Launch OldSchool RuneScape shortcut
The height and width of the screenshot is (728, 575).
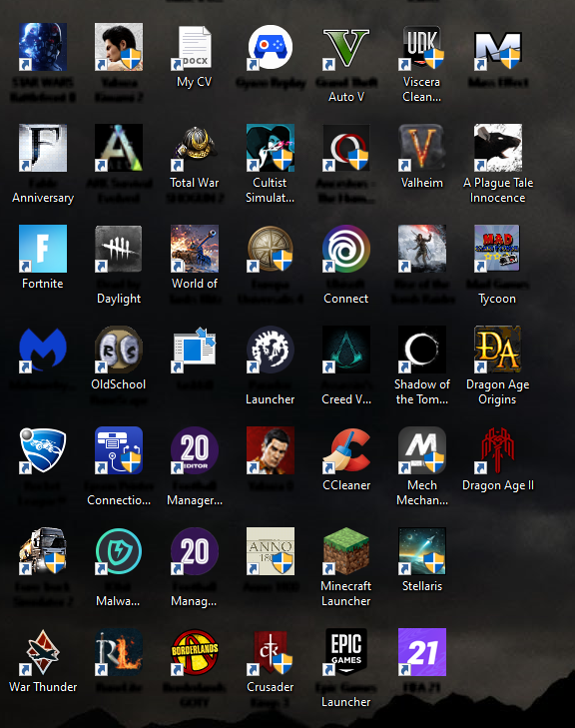119,350
